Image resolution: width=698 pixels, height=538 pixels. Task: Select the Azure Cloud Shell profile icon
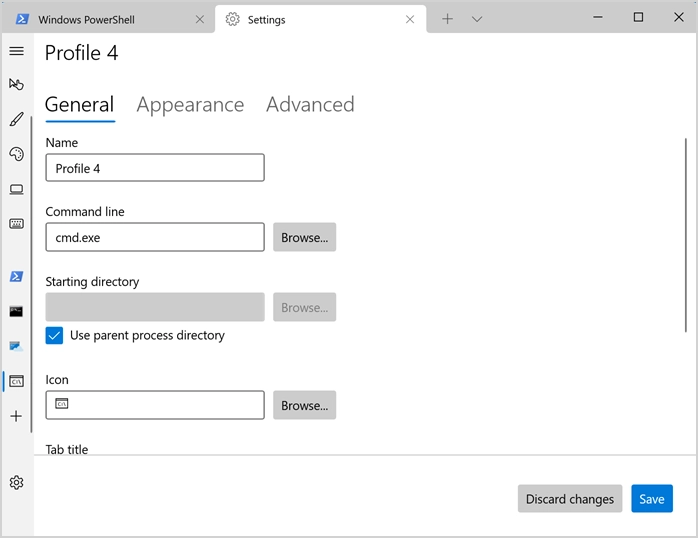coord(16,346)
